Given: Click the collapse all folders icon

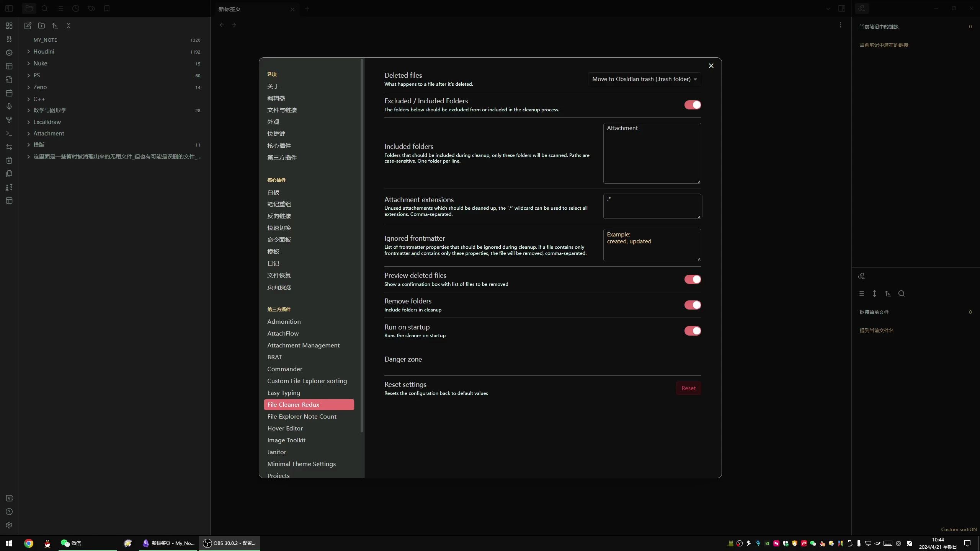Looking at the screenshot, I should 69,26.
